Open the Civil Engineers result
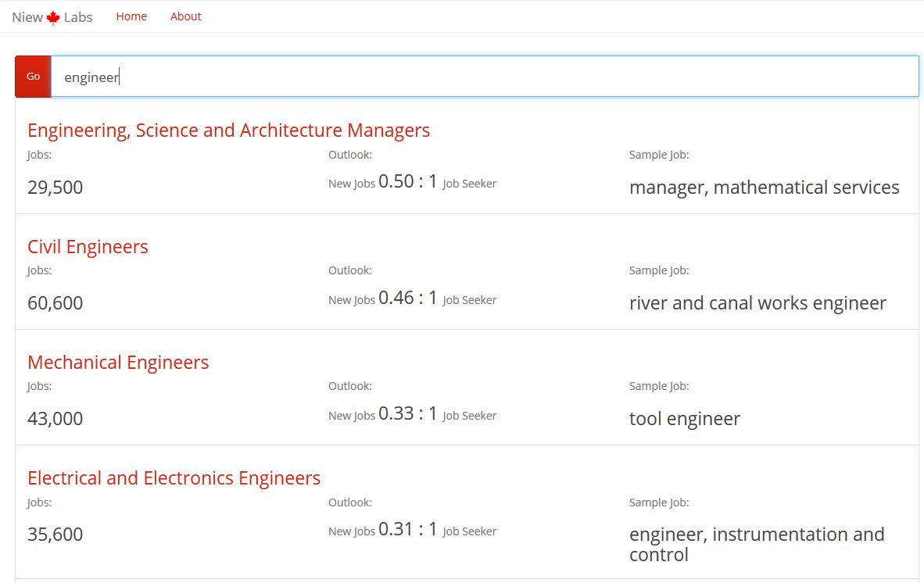 [88, 247]
